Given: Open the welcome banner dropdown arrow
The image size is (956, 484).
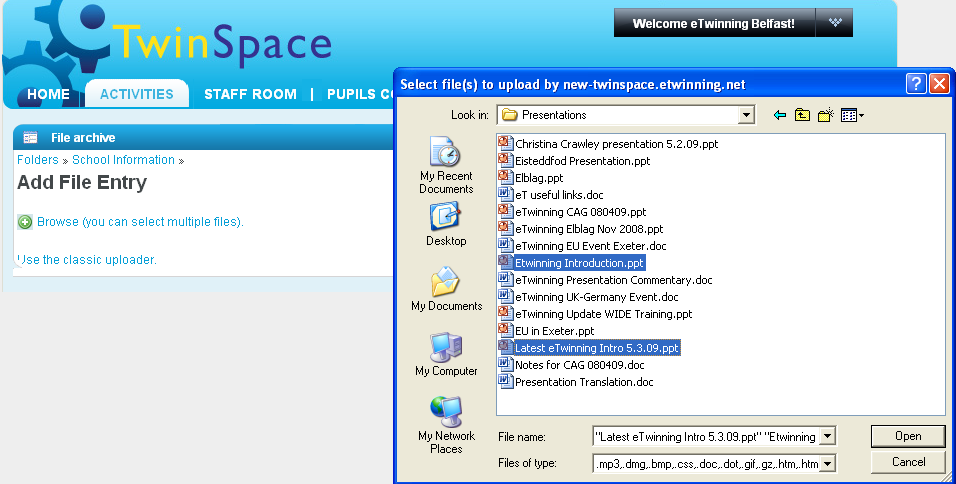Looking at the screenshot, I should (x=835, y=23).
